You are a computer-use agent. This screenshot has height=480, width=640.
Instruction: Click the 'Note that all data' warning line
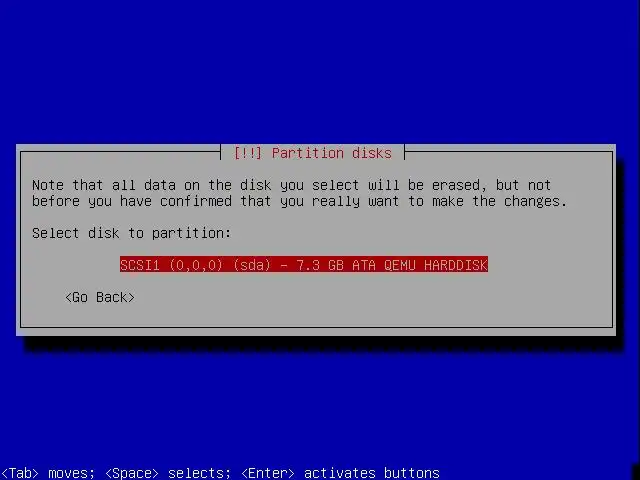tap(291, 185)
